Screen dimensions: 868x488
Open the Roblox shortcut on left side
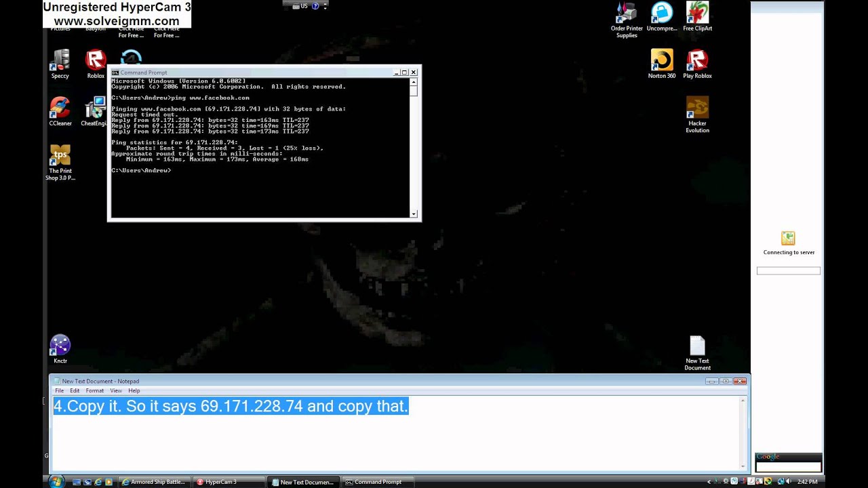pyautogui.click(x=96, y=64)
